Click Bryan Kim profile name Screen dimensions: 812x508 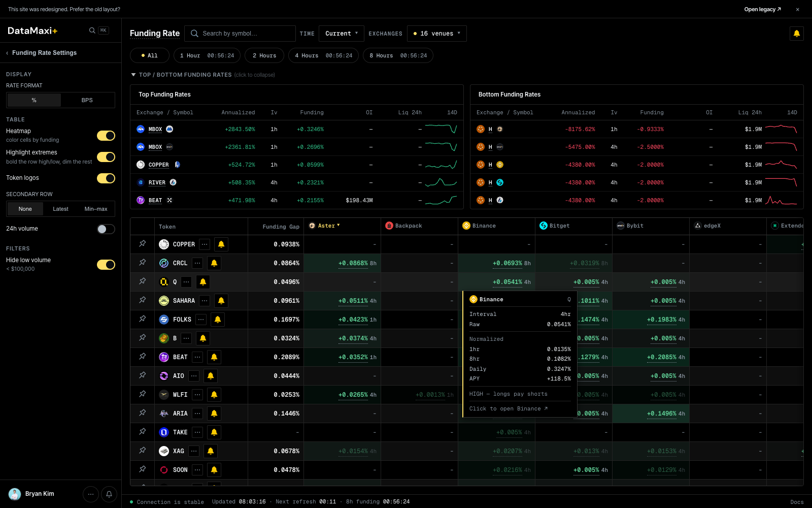coord(40,494)
